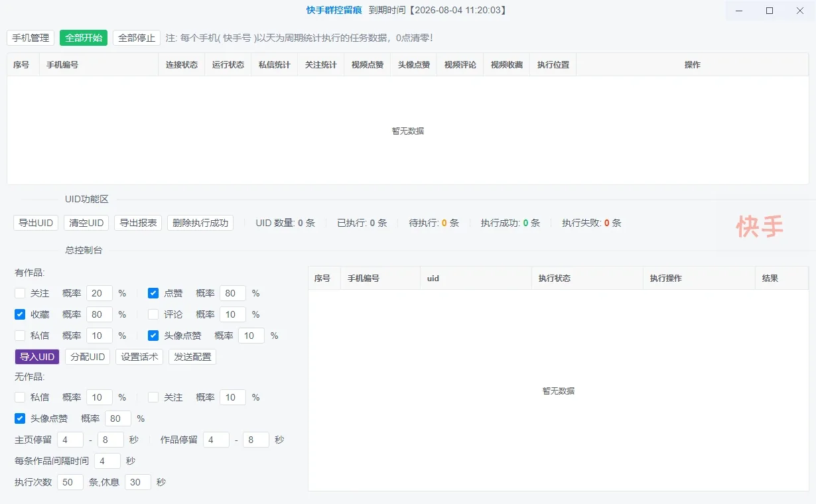
Task: Click 每条作品间隔时间 field
Action: pos(107,461)
